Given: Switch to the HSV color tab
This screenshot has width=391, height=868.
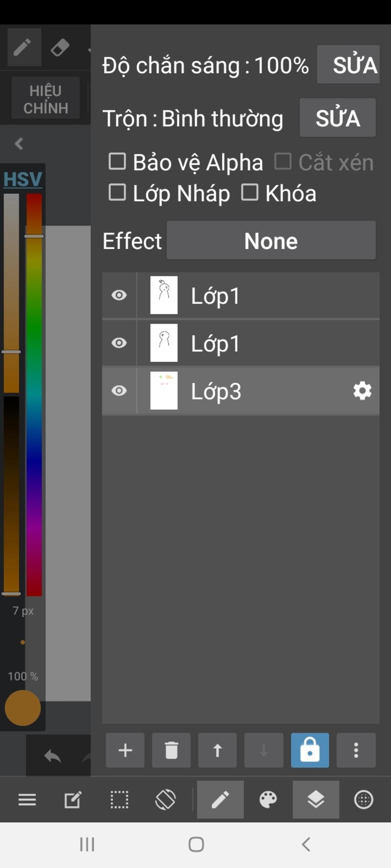Looking at the screenshot, I should (23, 179).
